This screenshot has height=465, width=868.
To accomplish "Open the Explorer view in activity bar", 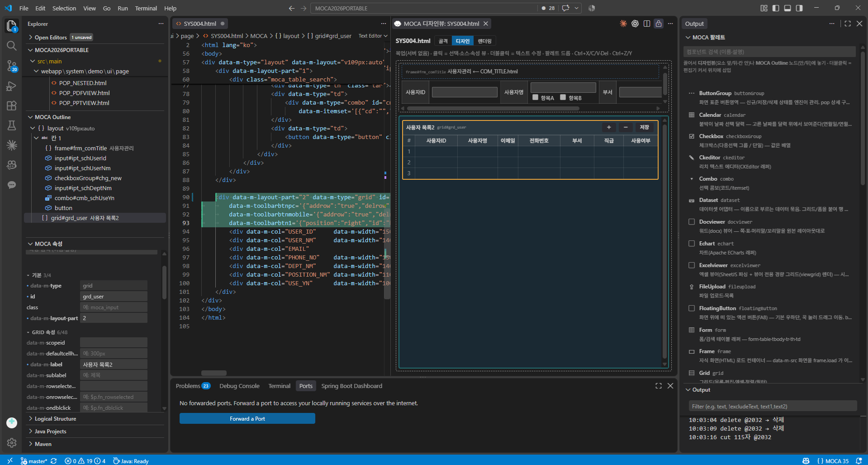I will (12, 26).
